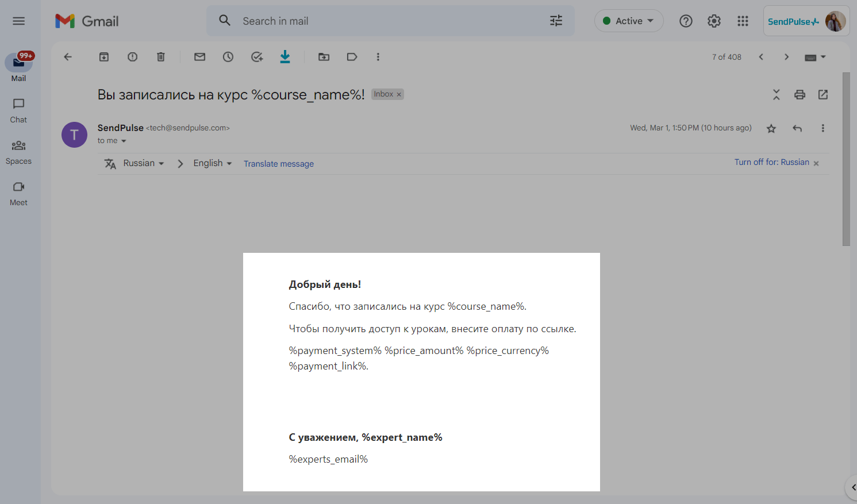
Task: Reply to the email with arrow icon
Action: (x=797, y=129)
